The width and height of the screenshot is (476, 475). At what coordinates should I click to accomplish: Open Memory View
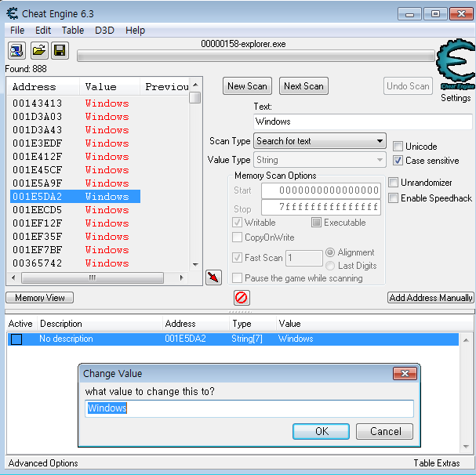40,297
